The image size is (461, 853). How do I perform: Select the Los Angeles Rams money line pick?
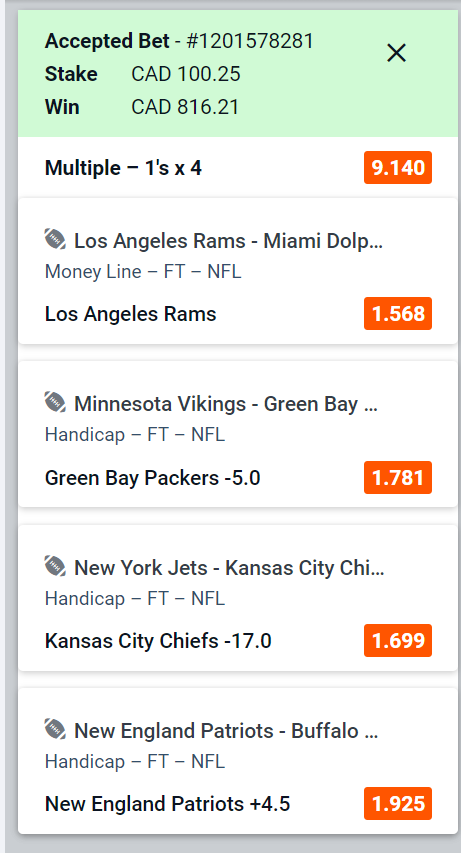131,314
